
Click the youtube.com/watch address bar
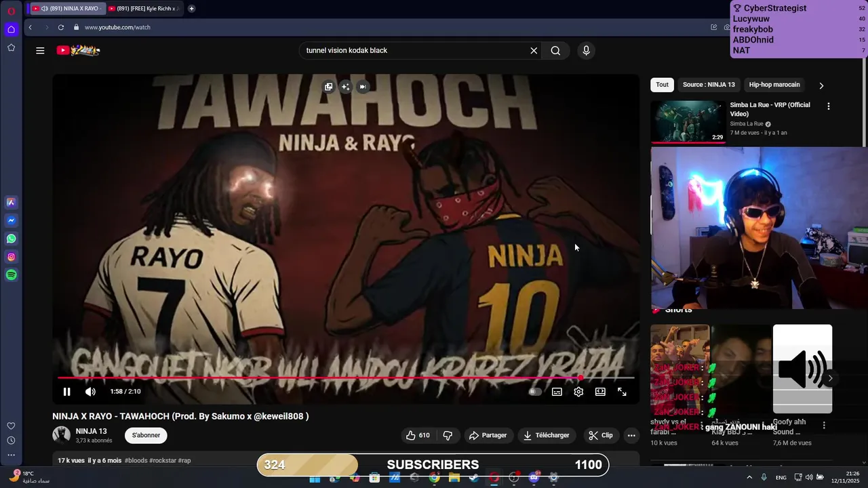pyautogui.click(x=117, y=27)
